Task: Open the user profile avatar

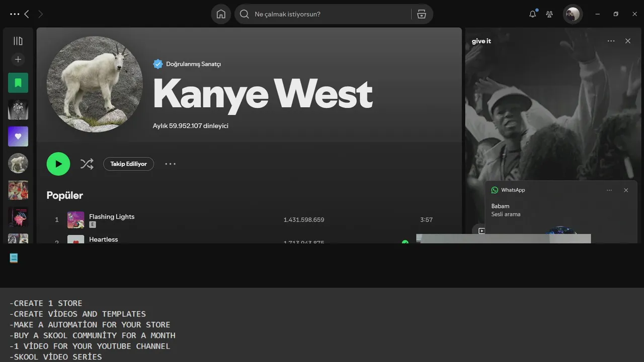Action: tap(573, 14)
